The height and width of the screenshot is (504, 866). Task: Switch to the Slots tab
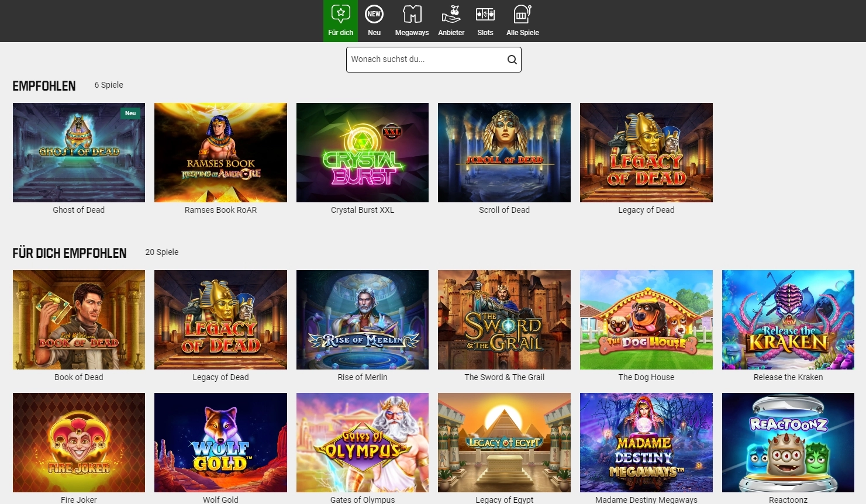click(485, 20)
